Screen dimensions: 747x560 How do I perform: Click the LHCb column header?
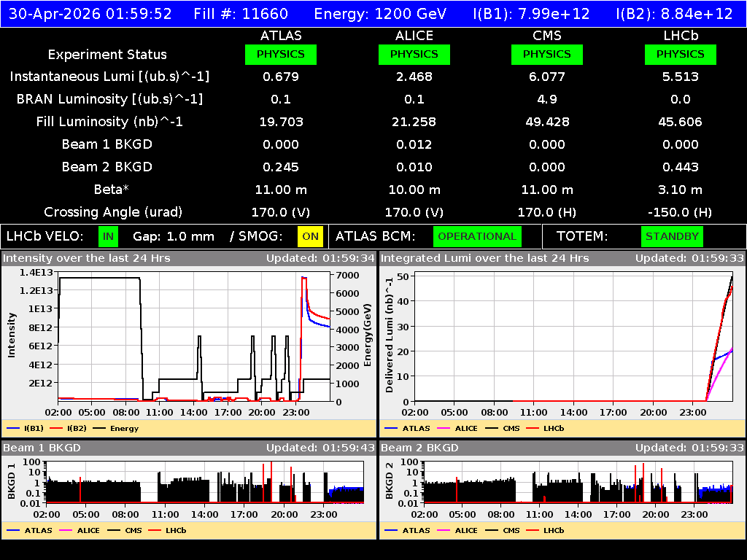[681, 36]
